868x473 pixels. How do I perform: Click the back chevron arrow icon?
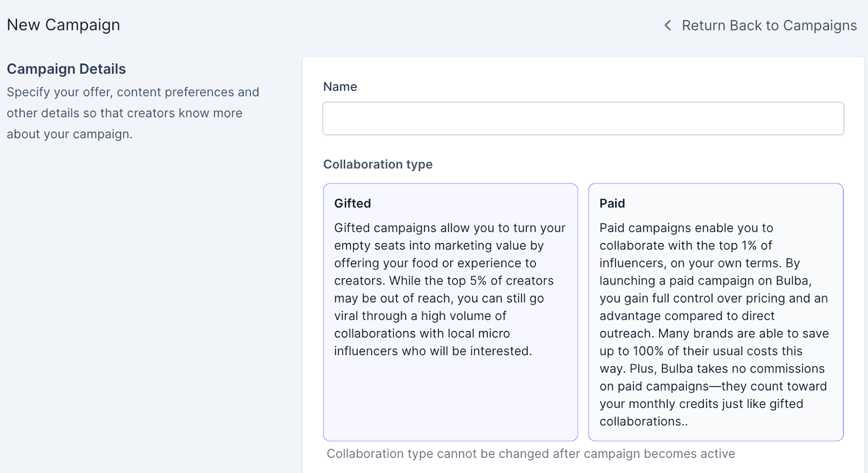pyautogui.click(x=668, y=26)
